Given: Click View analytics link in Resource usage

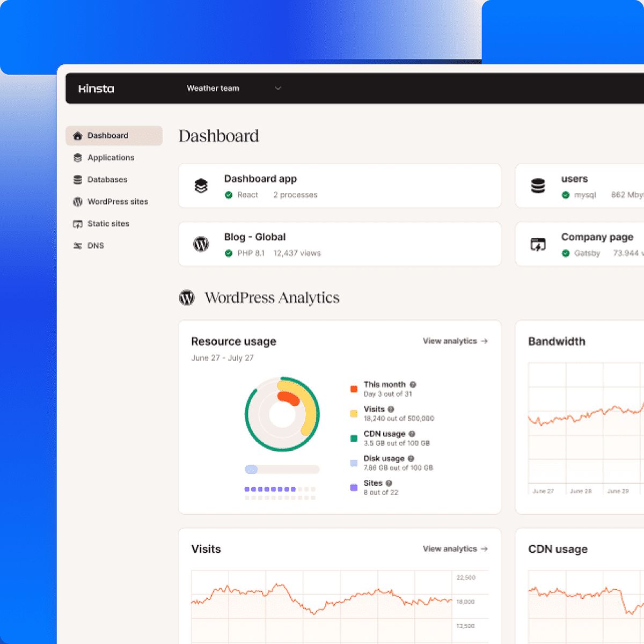Looking at the screenshot, I should 455,341.
